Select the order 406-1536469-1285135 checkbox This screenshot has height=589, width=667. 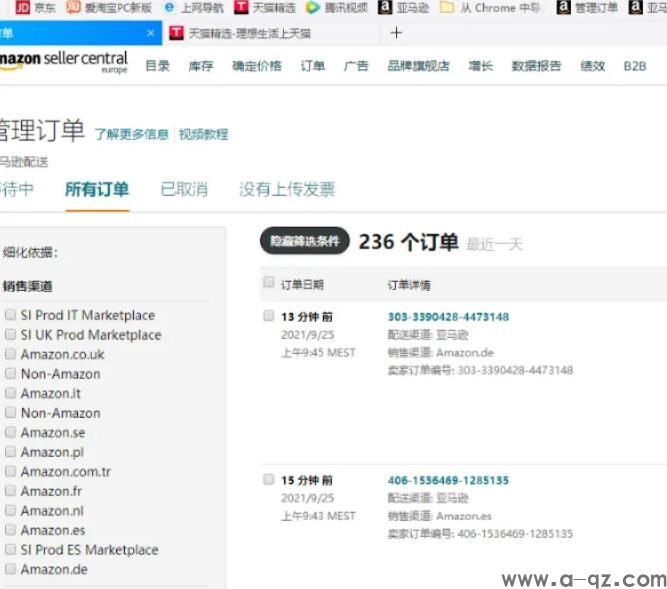point(269,479)
